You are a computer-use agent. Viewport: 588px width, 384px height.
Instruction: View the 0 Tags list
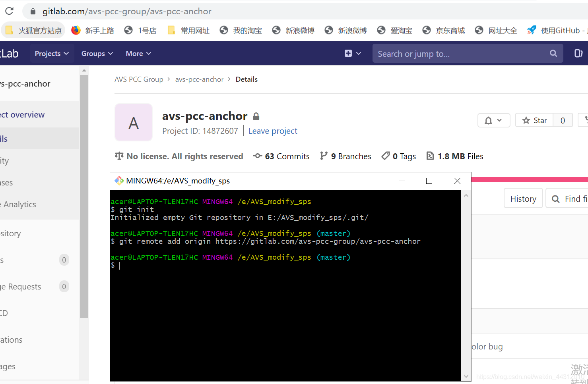coord(399,156)
